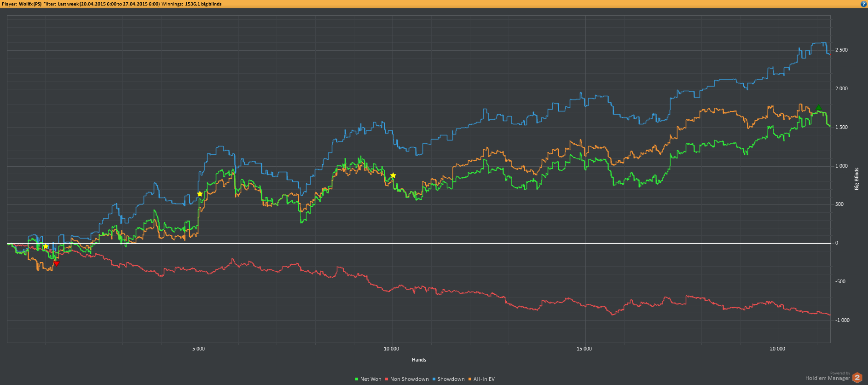Click the red Non Showdown legend swatch
The height and width of the screenshot is (385, 868).
(x=387, y=379)
